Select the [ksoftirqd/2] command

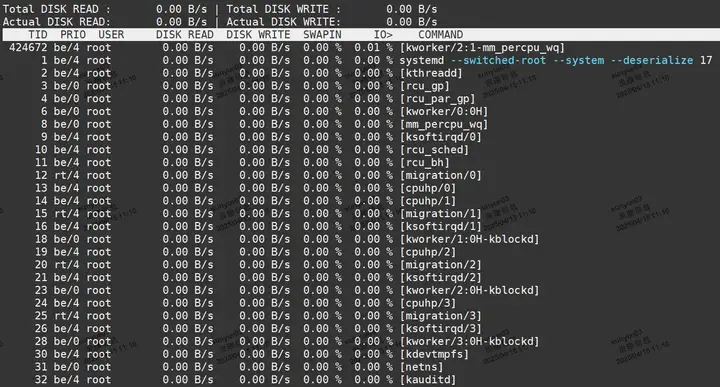coord(440,278)
